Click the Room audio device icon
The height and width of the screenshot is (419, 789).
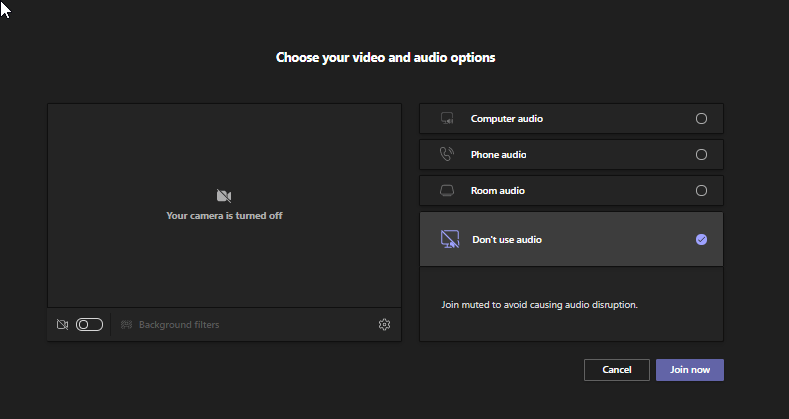[x=447, y=191]
